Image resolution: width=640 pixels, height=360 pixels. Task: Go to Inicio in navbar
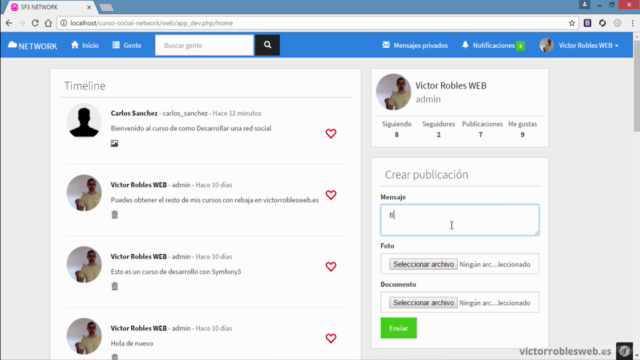coord(85,45)
